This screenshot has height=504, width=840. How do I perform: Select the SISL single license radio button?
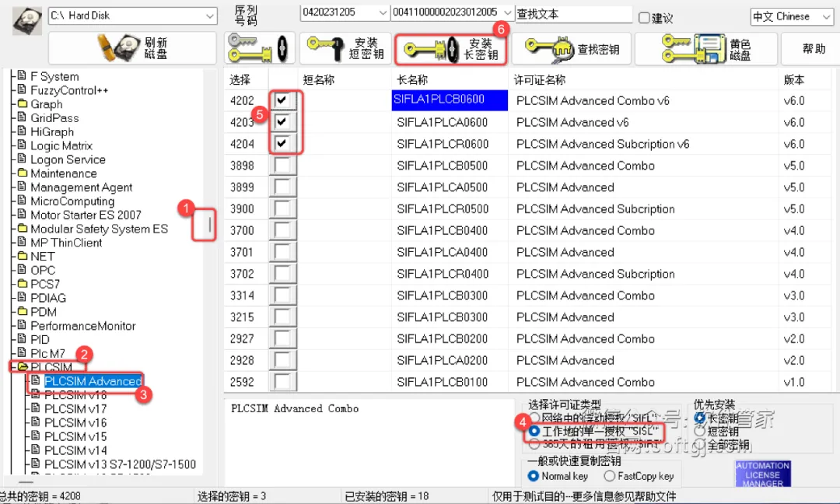point(534,431)
